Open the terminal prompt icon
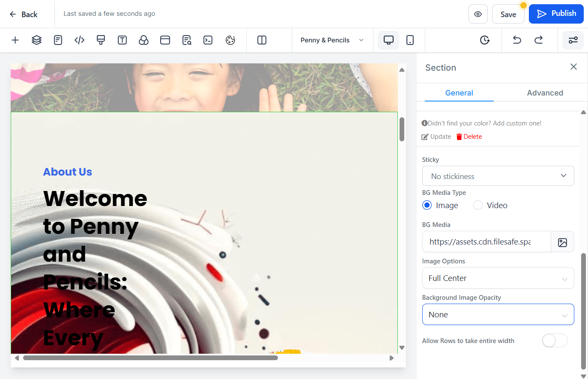Image resolution: width=588 pixels, height=379 pixels. tap(208, 40)
